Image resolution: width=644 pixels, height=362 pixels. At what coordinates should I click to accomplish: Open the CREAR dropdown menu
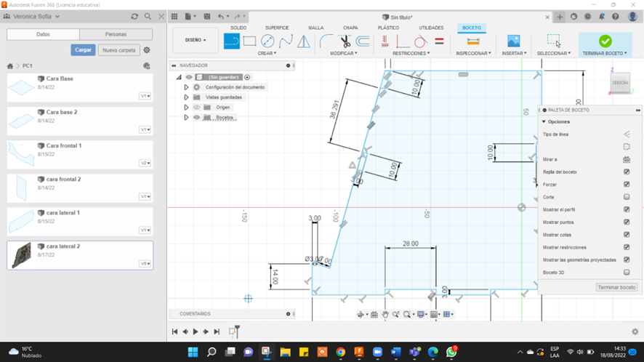pos(267,53)
